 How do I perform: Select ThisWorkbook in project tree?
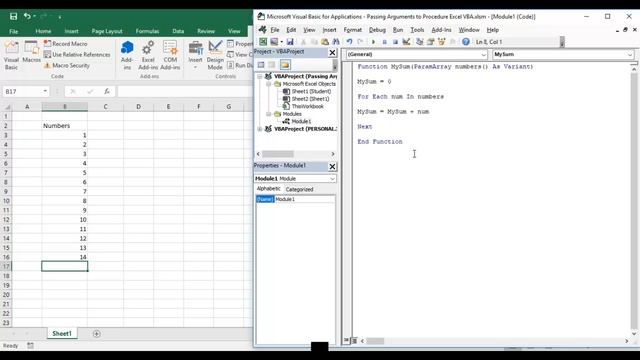click(x=307, y=106)
